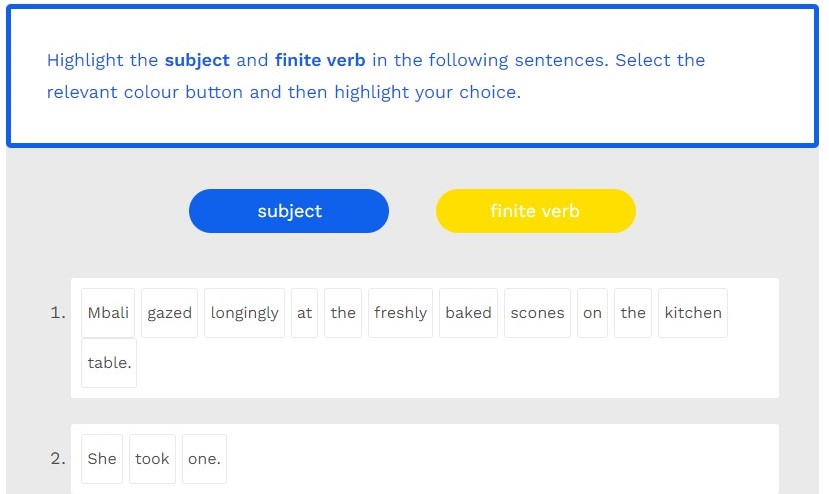Select the yellow finite verb button
The height and width of the screenshot is (494, 829).
click(535, 211)
